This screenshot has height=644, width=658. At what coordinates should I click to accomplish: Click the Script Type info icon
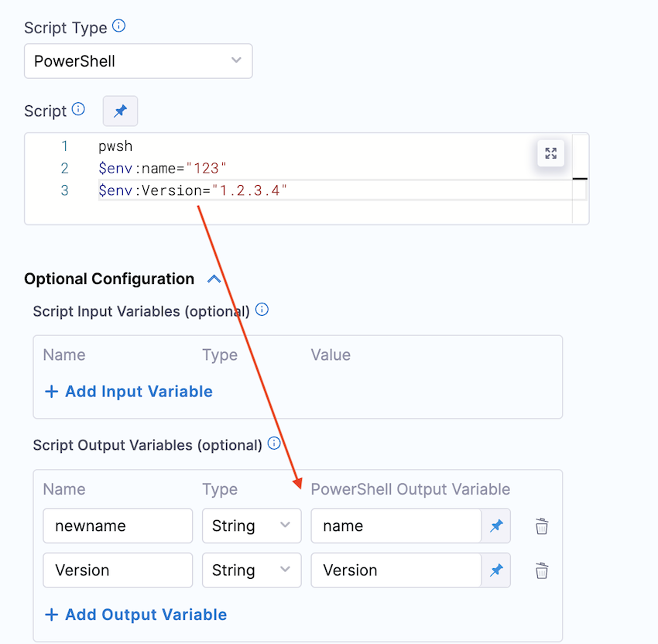point(118,26)
